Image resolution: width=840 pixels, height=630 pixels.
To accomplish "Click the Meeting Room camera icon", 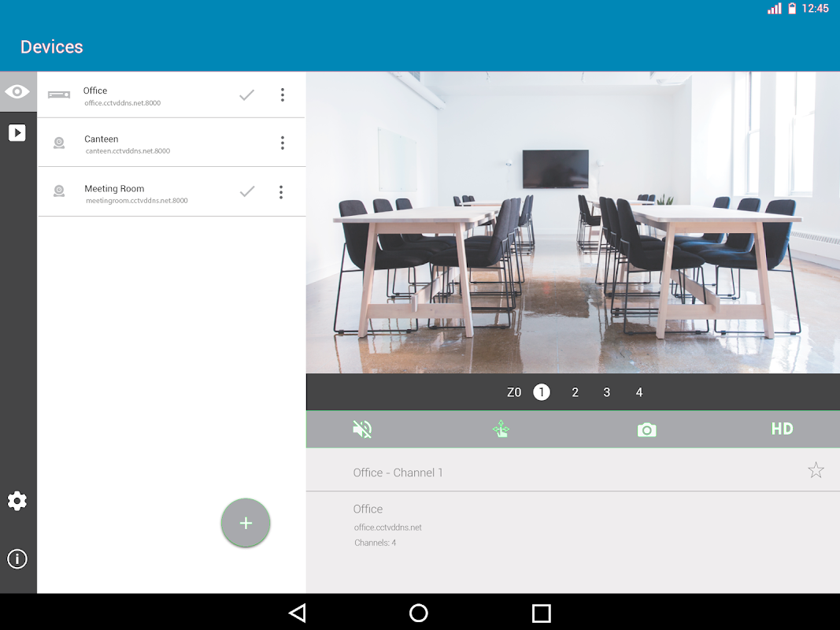I will tap(59, 191).
